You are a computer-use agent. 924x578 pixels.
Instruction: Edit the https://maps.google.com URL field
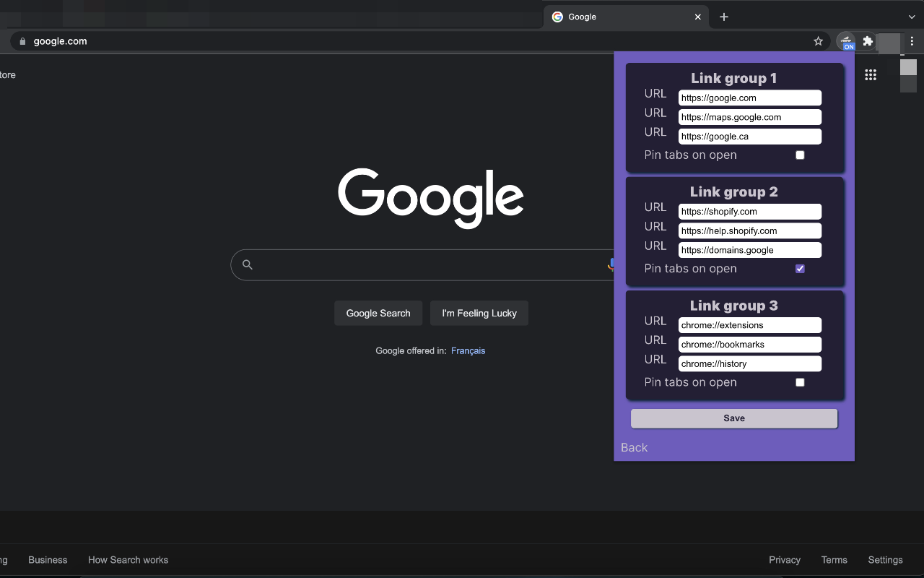pos(750,117)
